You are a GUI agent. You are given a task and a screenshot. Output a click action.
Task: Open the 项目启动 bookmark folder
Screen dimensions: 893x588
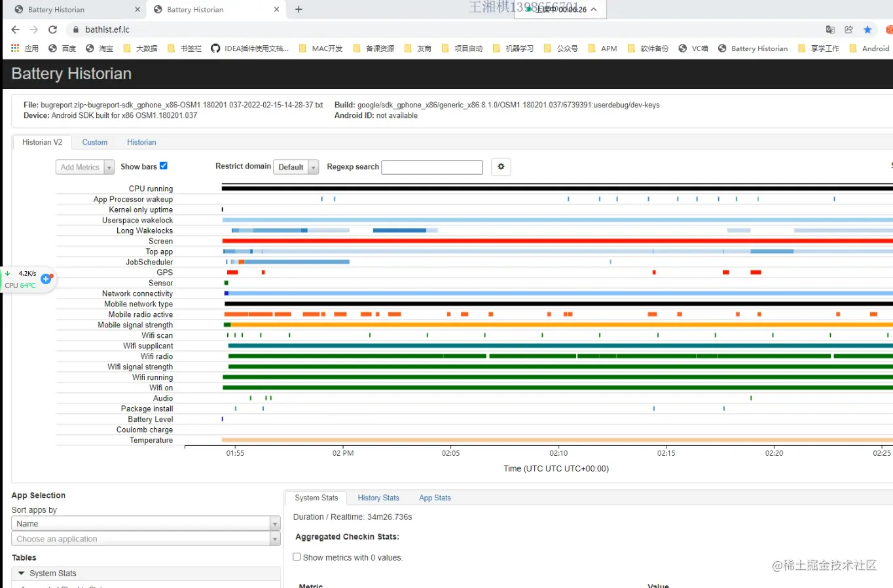coord(462,48)
